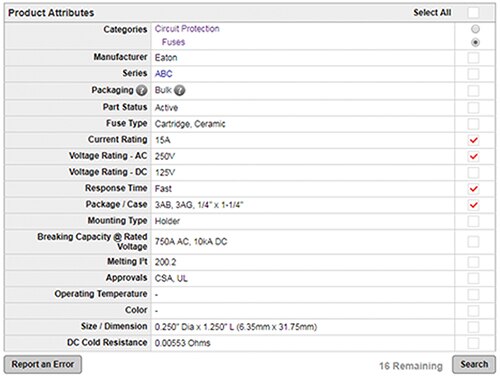Check the Approvals CSA, UL checkbox
This screenshot has width=500, height=378.
pos(473,278)
